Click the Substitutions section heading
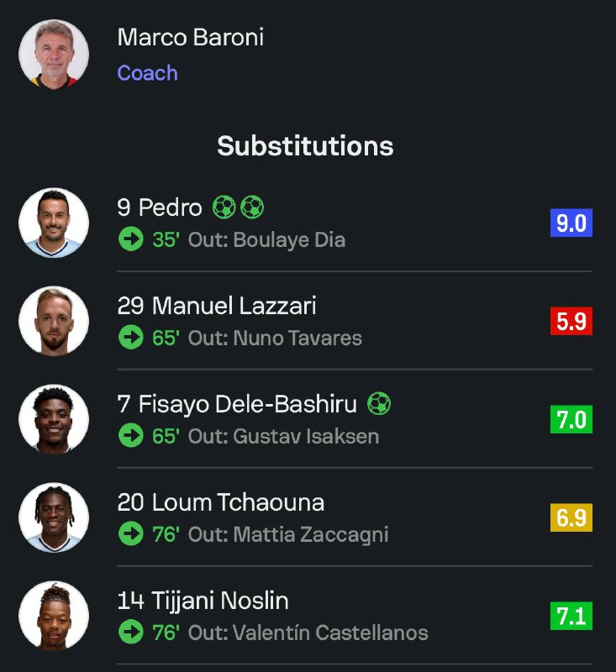This screenshot has height=672, width=616. 305,146
